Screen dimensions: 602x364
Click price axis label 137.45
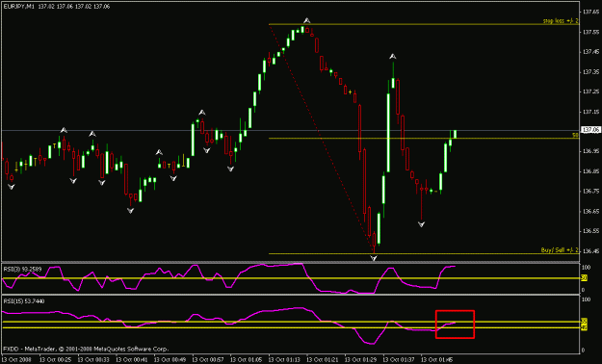click(x=590, y=51)
